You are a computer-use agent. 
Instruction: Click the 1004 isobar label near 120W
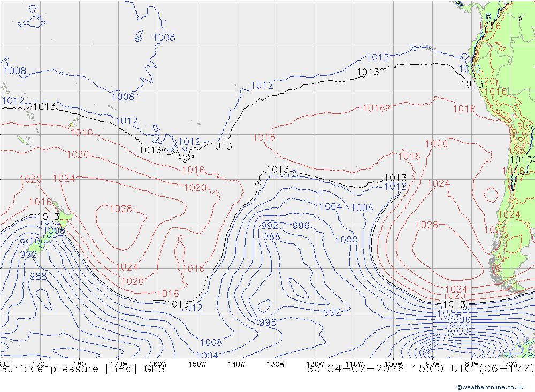[331, 206]
